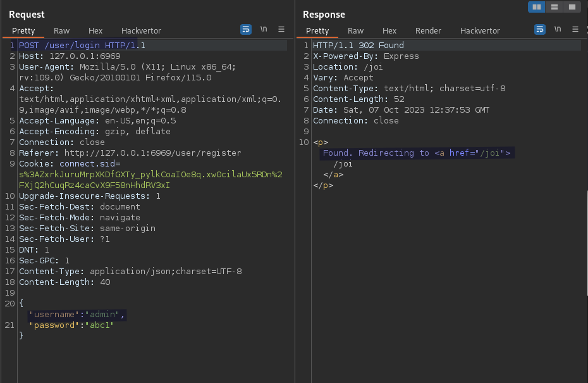
Task: Click the "Host: 127.0.0.1:6969" header
Action: point(70,56)
